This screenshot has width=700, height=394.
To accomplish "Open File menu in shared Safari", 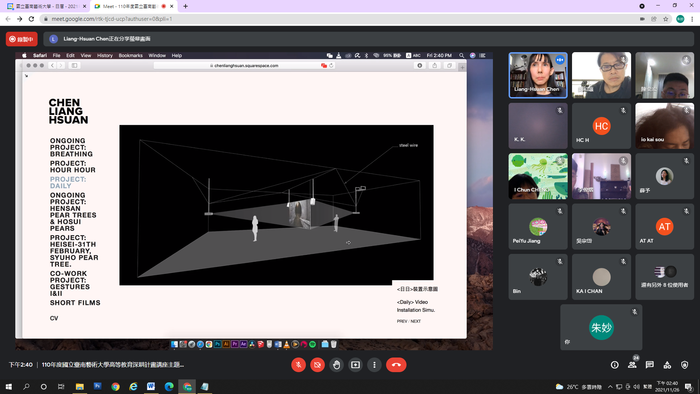I will pos(56,55).
